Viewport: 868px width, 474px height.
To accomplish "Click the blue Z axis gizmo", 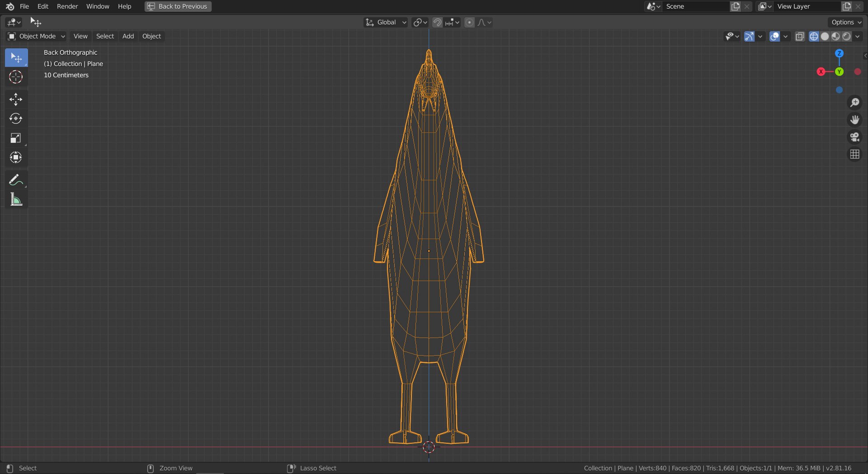I will click(839, 53).
